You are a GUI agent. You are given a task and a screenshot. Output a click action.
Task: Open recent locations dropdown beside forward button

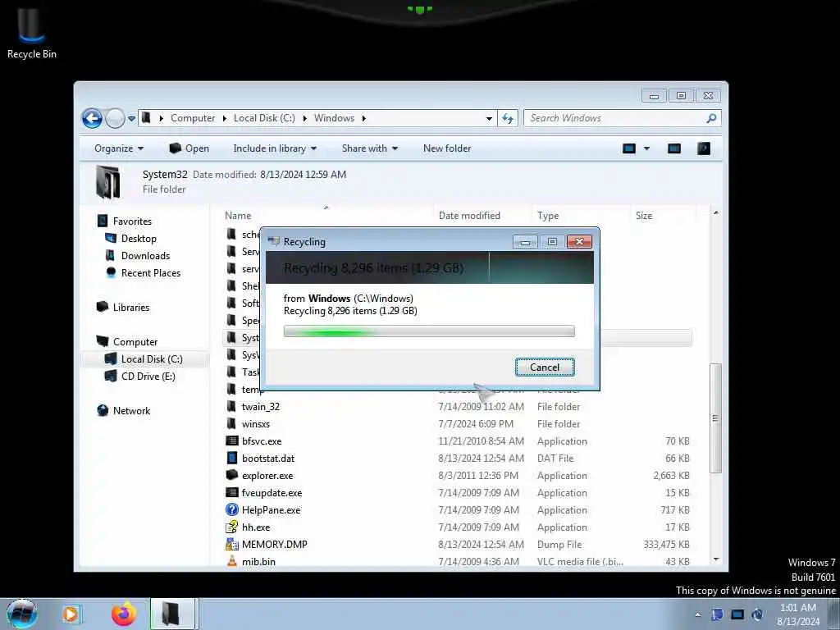click(132, 118)
